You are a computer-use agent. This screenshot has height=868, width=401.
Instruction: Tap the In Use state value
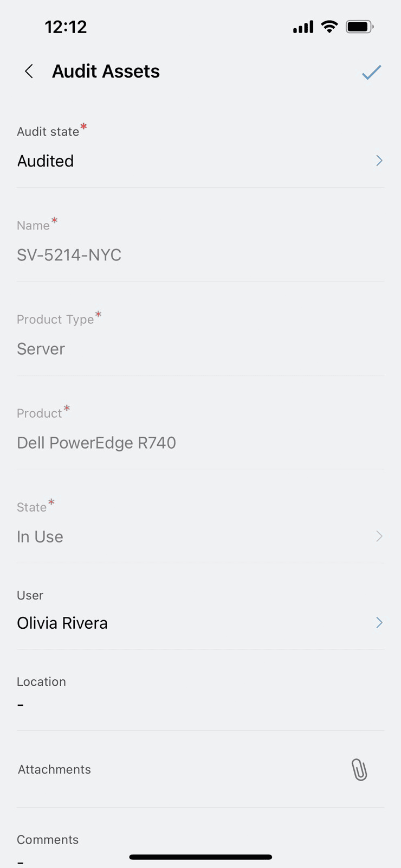40,537
